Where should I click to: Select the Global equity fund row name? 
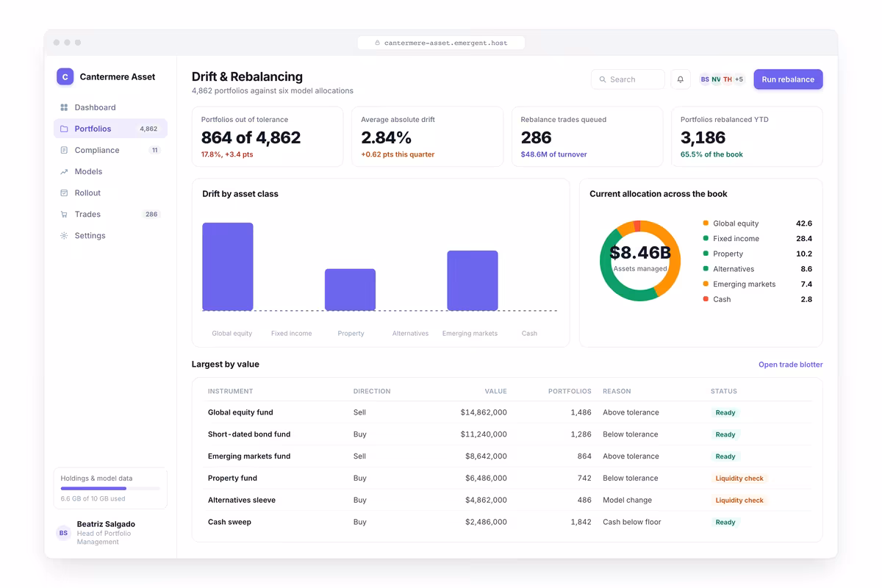[240, 412]
